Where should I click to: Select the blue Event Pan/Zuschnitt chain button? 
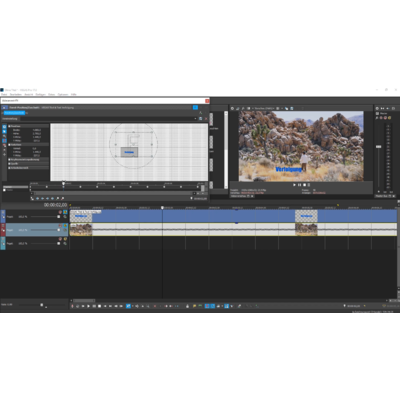coord(14,113)
